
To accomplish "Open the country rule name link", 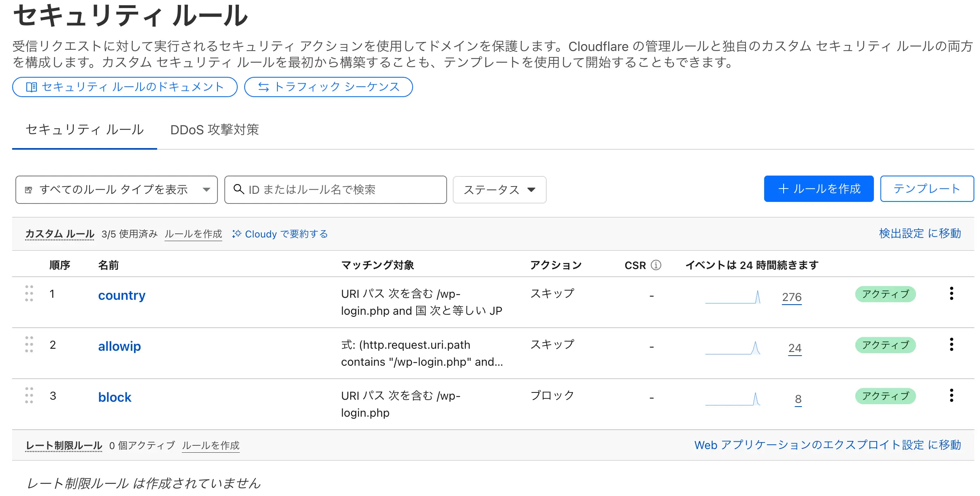I will 121,295.
